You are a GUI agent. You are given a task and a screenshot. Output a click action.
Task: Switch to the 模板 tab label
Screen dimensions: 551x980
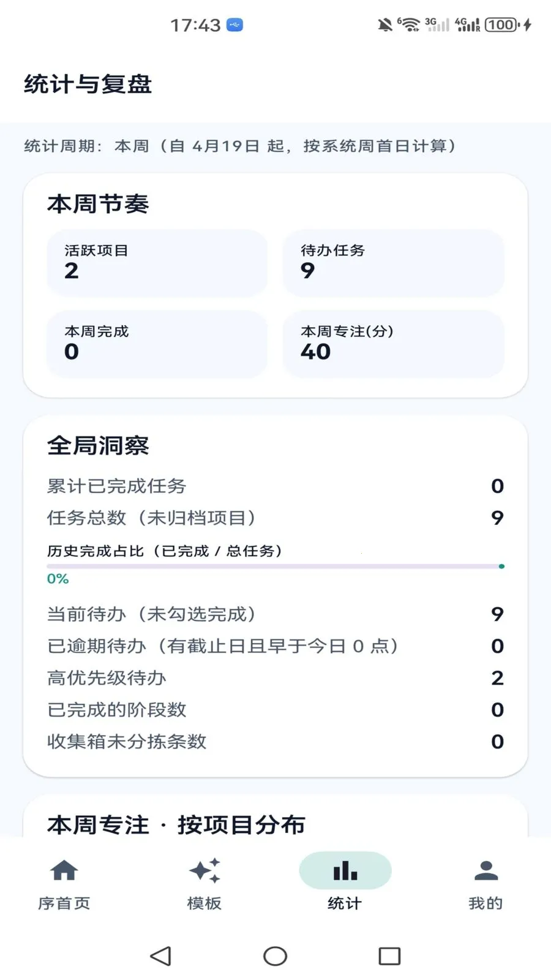coord(204,903)
